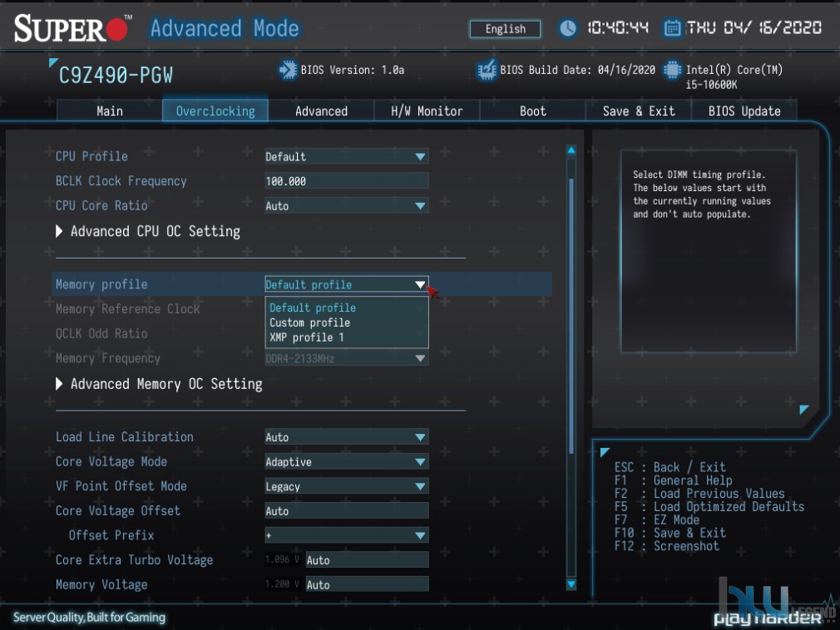Click scrollbar down arrow
The image size is (840, 630).
pos(571,584)
